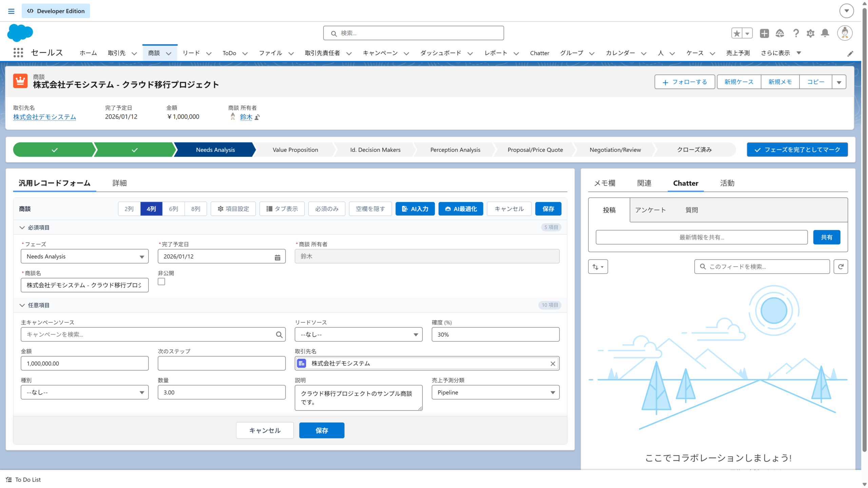Screen dimensions: 868x488
Task: Open the フェーズ dropdown
Action: pos(84,257)
